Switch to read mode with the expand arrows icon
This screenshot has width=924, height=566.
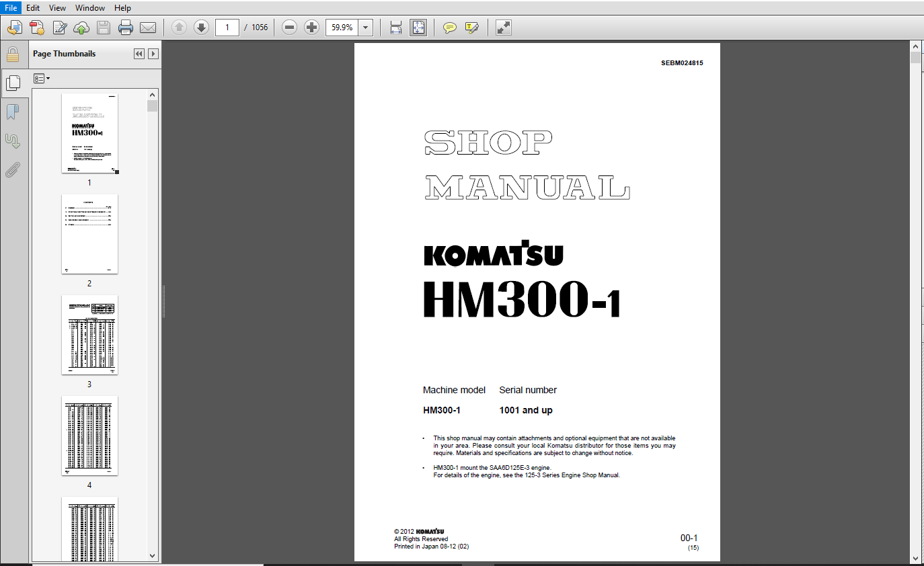pyautogui.click(x=503, y=28)
